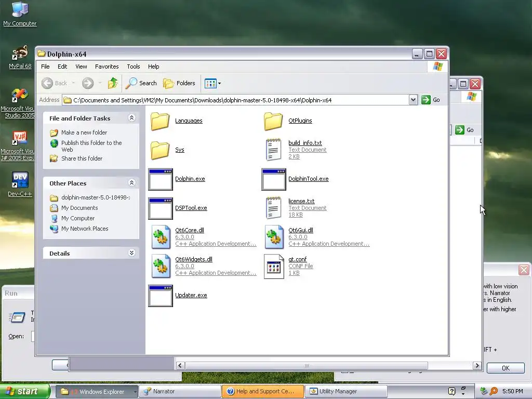
Task: Click the magnifier tray icon near clock
Action: tap(494, 391)
